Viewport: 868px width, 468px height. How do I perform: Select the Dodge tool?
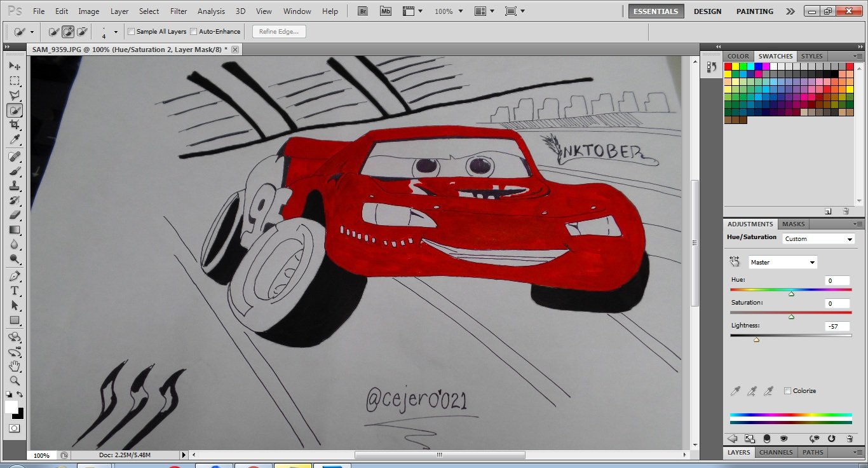[x=15, y=259]
